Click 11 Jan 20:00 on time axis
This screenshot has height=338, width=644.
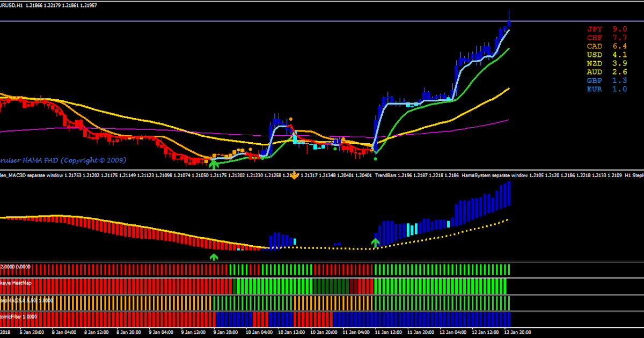point(421,333)
